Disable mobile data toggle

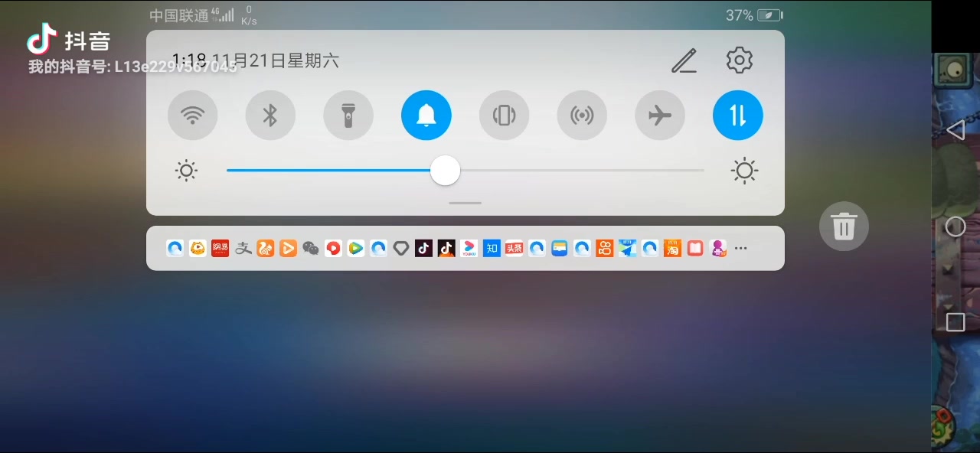click(x=737, y=115)
